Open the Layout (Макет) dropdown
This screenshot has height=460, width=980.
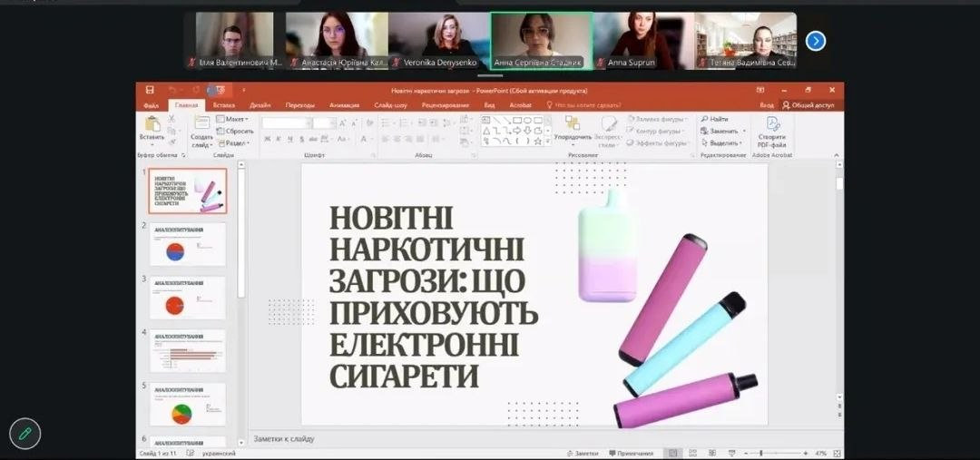coord(232,119)
